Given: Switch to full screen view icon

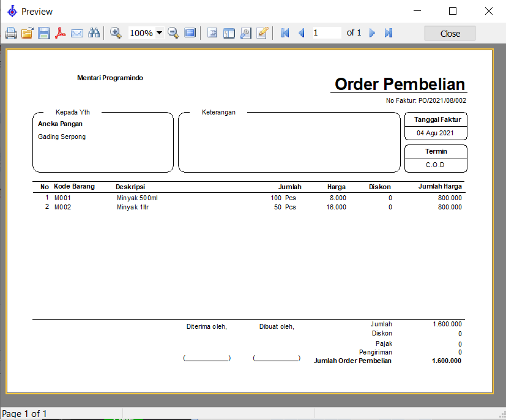Looking at the screenshot, I should coord(190,33).
